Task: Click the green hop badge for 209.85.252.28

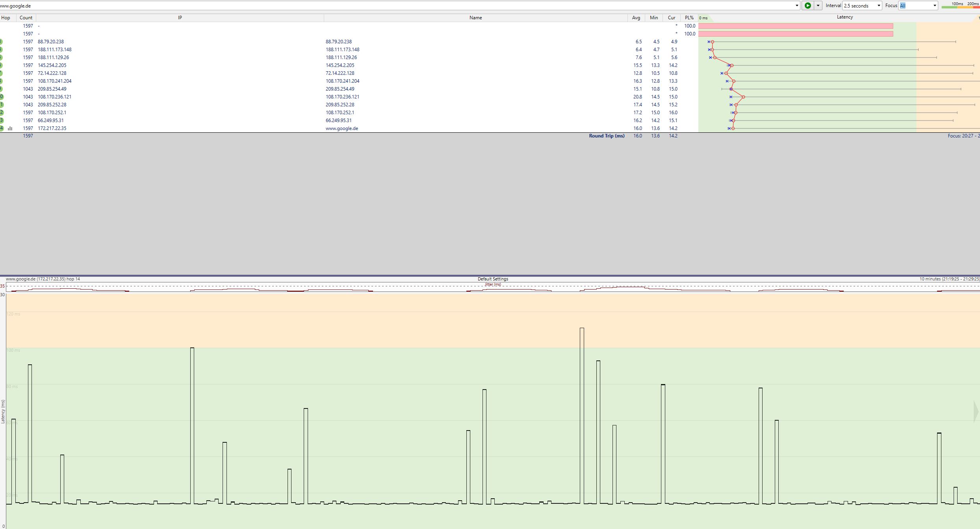Action: pyautogui.click(x=2, y=105)
